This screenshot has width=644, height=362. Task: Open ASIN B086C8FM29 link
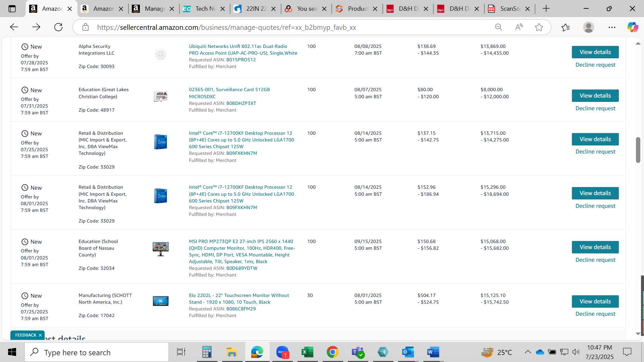(x=241, y=309)
